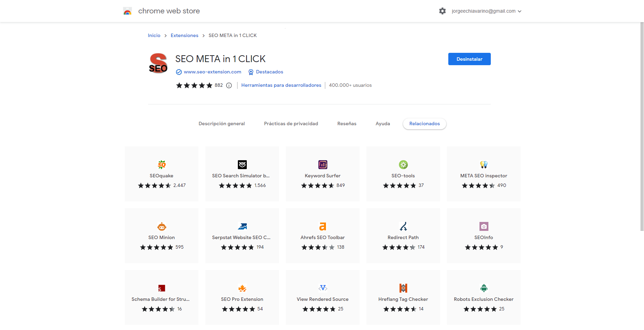Expand the jorgeechiavarino@gmail.com account dropdown

click(x=486, y=11)
